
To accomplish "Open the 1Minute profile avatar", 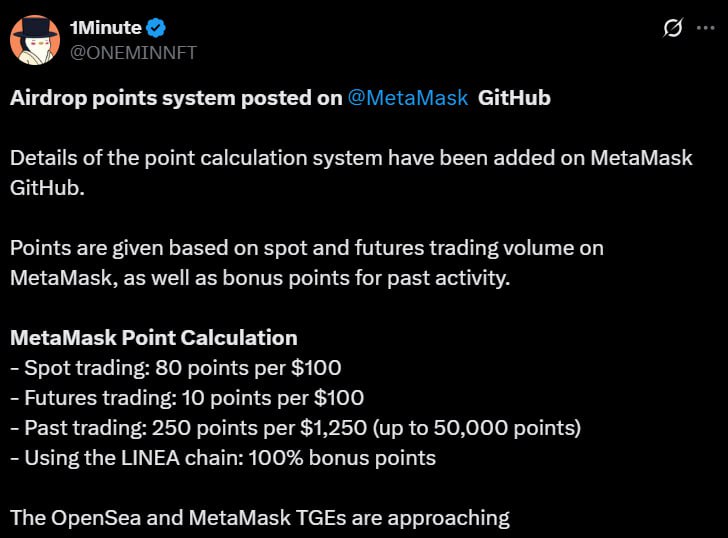I will [34, 39].
